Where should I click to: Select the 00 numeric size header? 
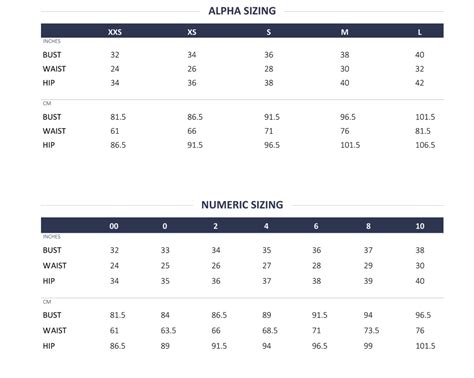pyautogui.click(x=114, y=226)
